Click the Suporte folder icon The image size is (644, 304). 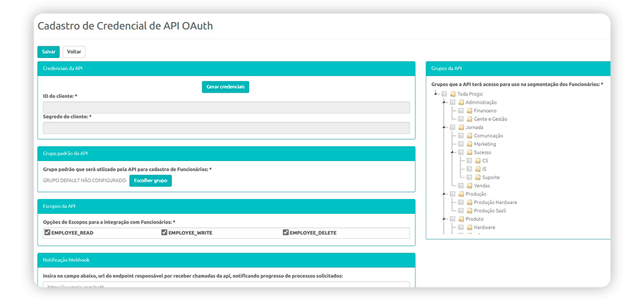point(477,178)
